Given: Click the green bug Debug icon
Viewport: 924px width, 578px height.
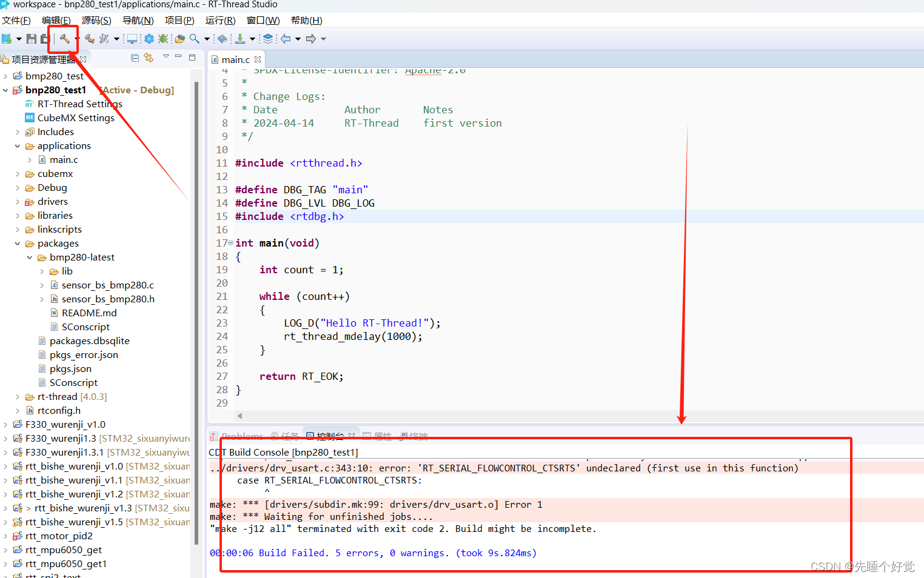Looking at the screenshot, I should pos(163,39).
